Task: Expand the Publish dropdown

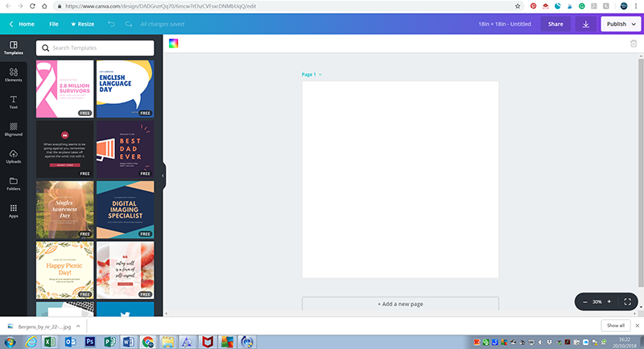Action: point(620,24)
